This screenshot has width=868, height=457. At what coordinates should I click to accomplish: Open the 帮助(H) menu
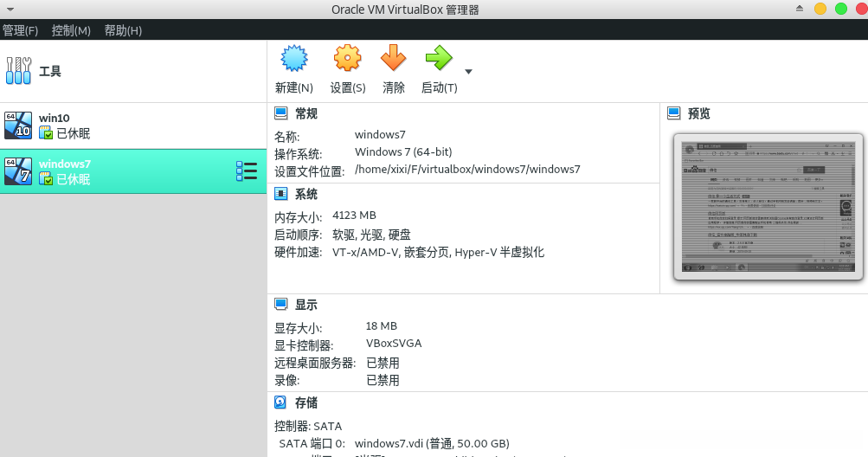(x=123, y=30)
